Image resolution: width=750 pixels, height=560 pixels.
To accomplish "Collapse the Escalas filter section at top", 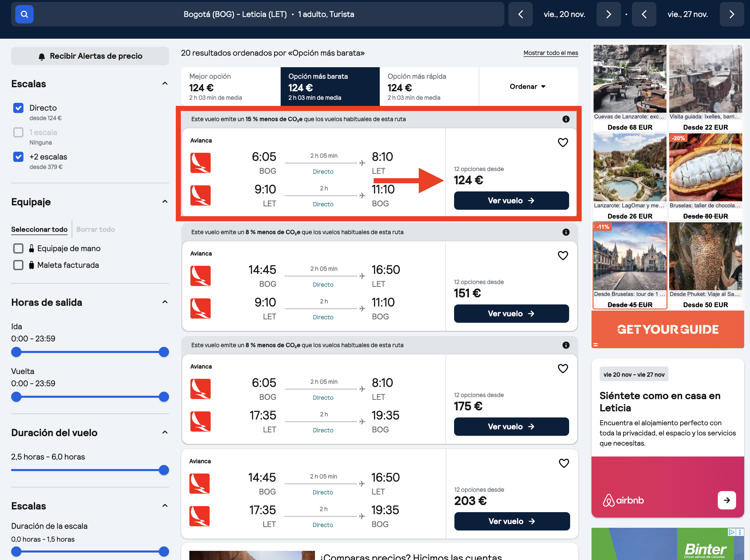I will (x=165, y=83).
